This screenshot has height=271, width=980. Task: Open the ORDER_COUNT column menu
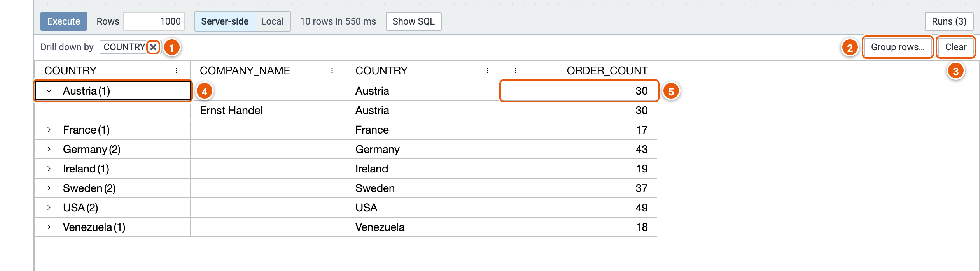click(516, 70)
